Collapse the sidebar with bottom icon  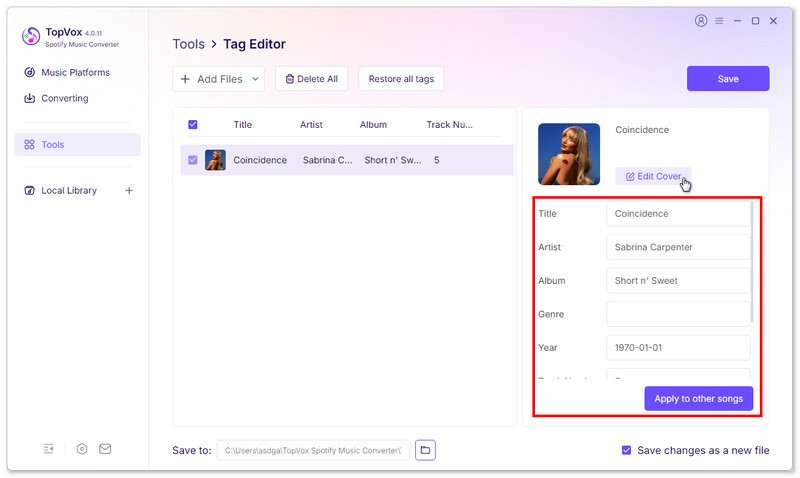pos(48,449)
